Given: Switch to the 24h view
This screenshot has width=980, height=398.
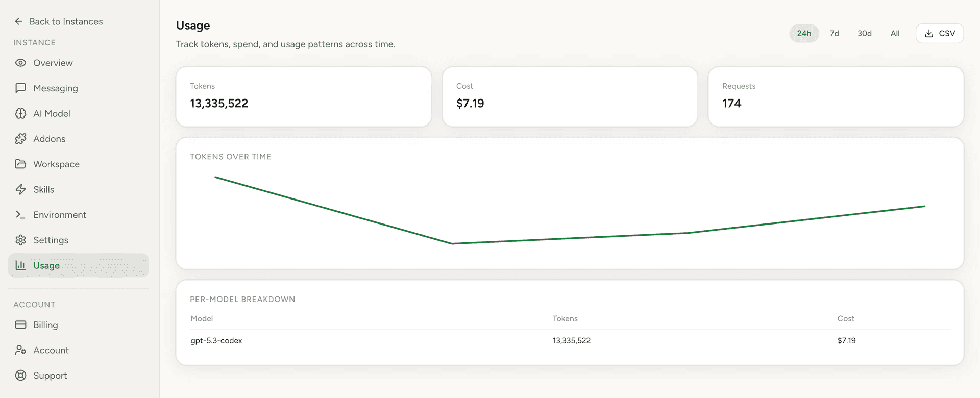Looking at the screenshot, I should [804, 33].
